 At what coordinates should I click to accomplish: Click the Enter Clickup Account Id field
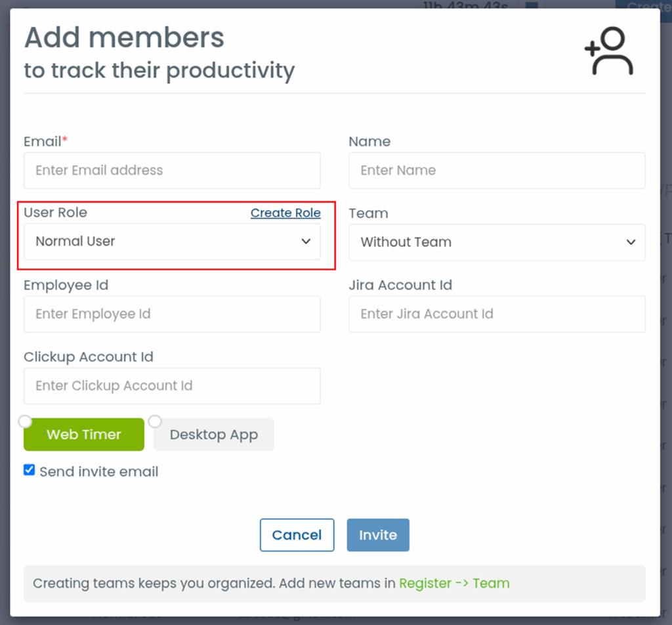pyautogui.click(x=172, y=386)
